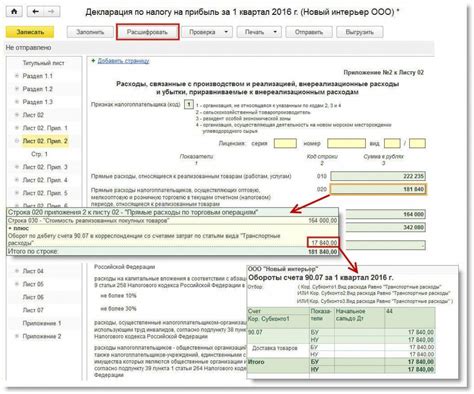
Task: Click the plus icon beside Добавить страницу
Action: tap(93, 61)
